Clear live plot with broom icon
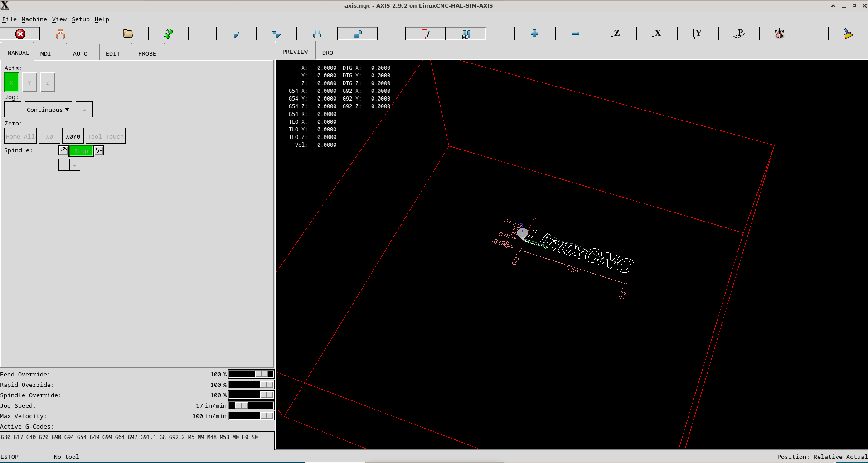Image resolution: width=868 pixels, height=463 pixels. [x=848, y=34]
